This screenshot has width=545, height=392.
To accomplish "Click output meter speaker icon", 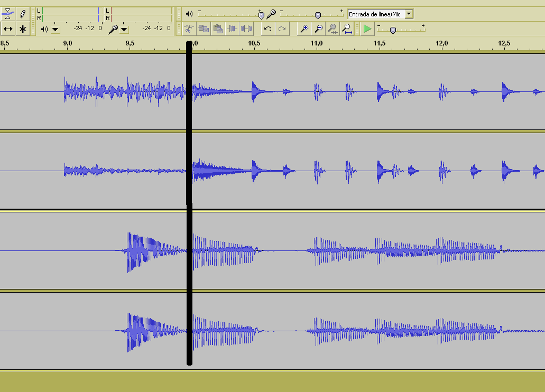I will point(44,29).
